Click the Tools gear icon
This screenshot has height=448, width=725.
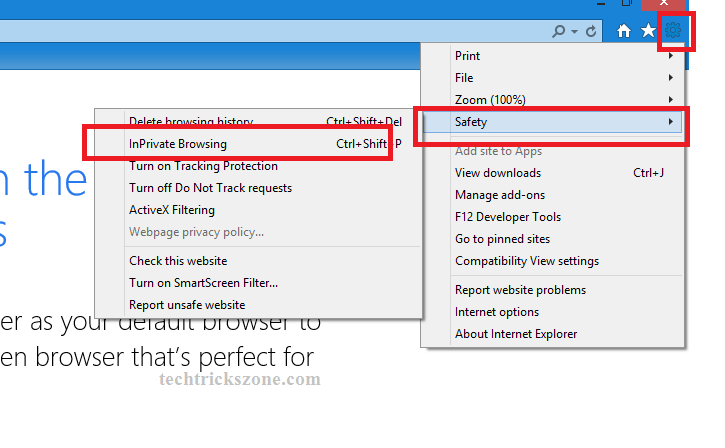[673, 31]
